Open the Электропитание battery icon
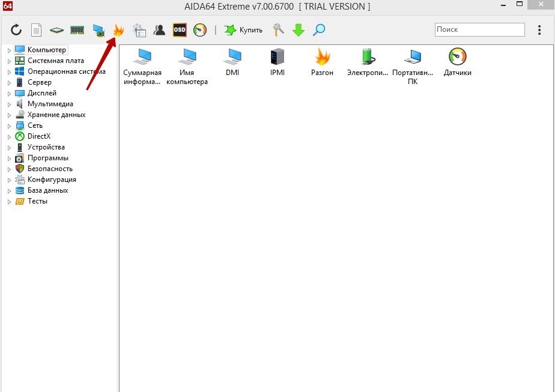555x392 pixels. (x=368, y=62)
